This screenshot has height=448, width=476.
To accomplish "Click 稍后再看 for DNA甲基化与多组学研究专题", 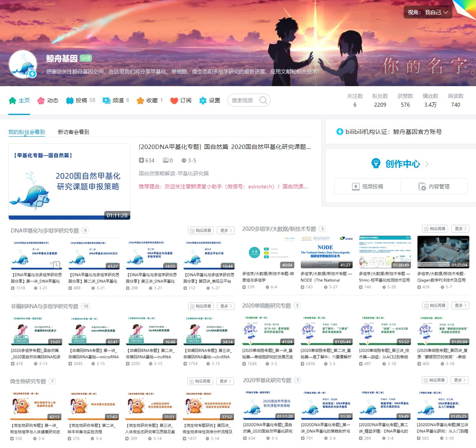I will [200, 230].
